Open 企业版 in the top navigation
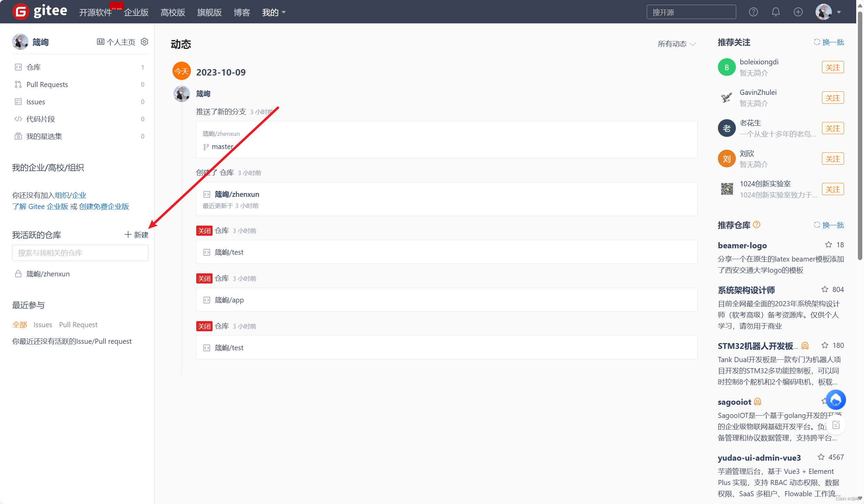Image resolution: width=864 pixels, height=504 pixels. (136, 12)
